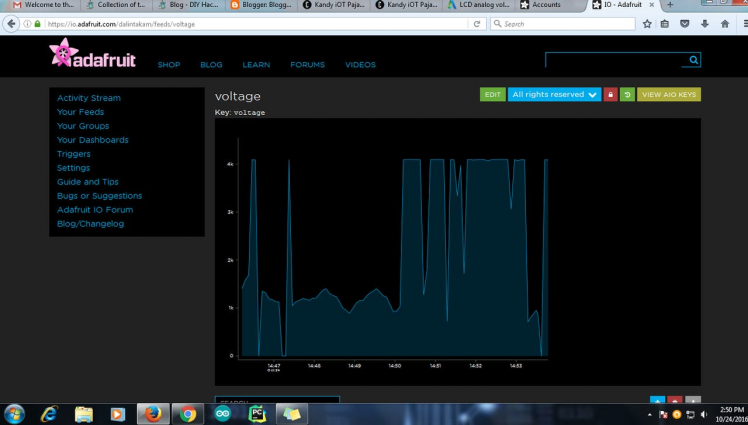Show hidden system tray icons
This screenshot has height=425, width=748.
click(649, 415)
